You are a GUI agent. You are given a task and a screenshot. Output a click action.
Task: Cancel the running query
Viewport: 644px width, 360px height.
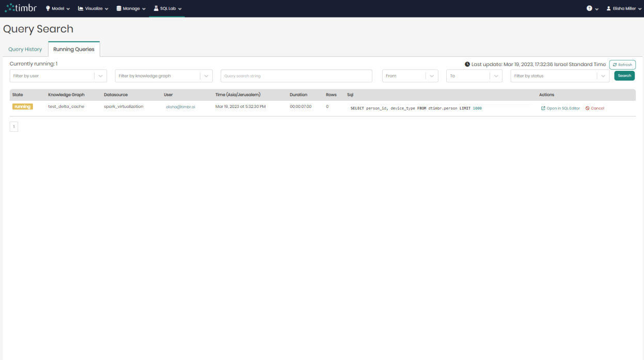[594, 108]
